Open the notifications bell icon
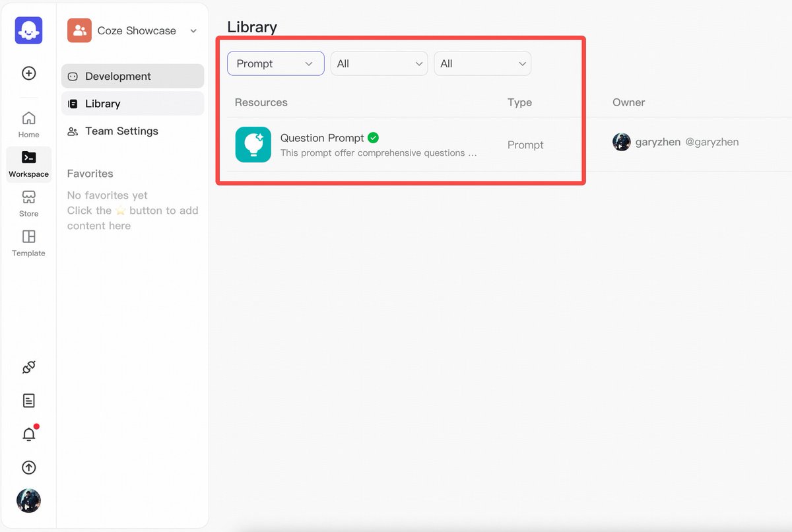The width and height of the screenshot is (792, 532). point(28,434)
